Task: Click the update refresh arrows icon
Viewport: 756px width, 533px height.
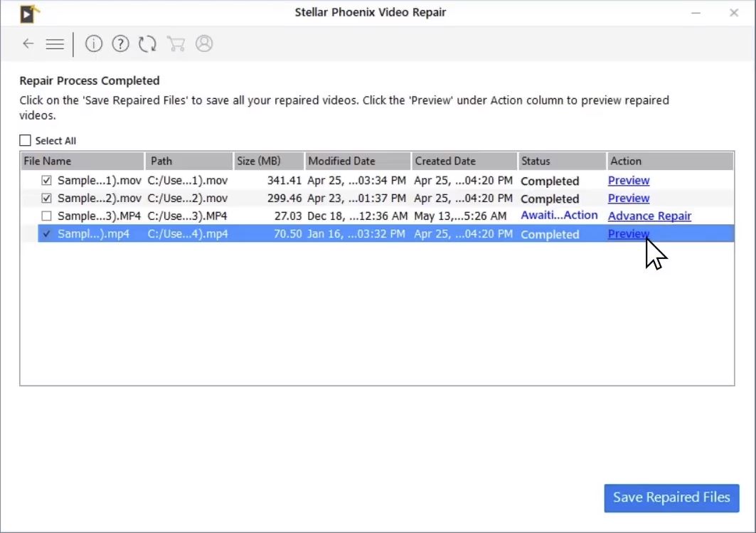Action: pos(147,44)
